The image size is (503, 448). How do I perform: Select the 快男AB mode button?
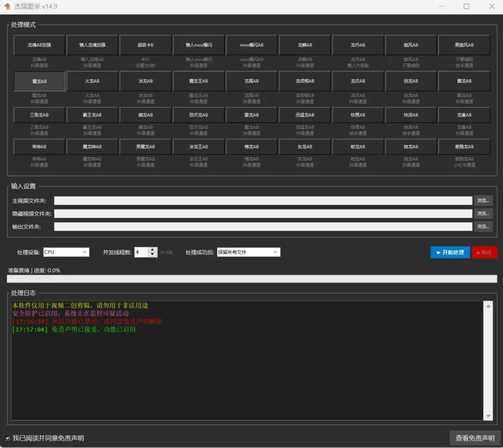point(358,115)
